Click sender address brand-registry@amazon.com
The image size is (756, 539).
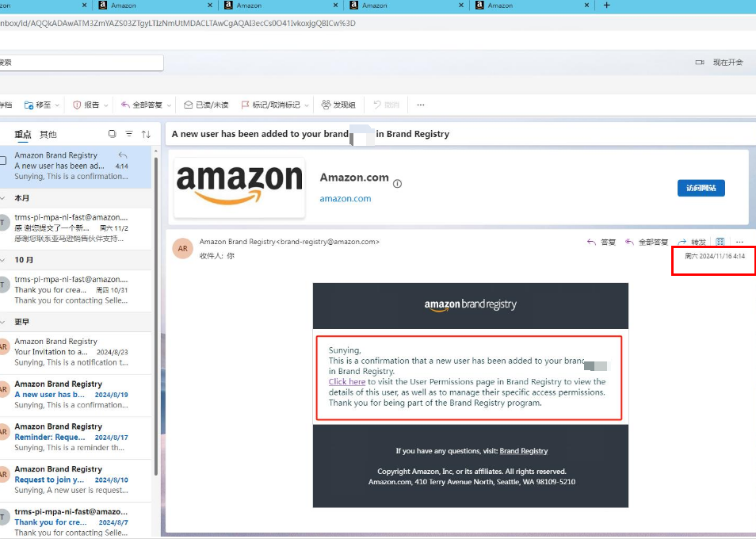tap(330, 242)
